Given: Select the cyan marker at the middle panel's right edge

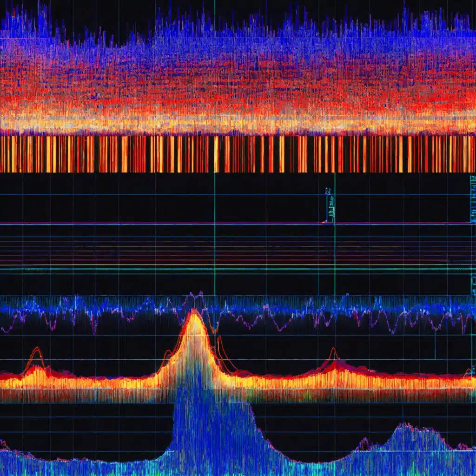Looking at the screenshot, I should click(x=473, y=195).
